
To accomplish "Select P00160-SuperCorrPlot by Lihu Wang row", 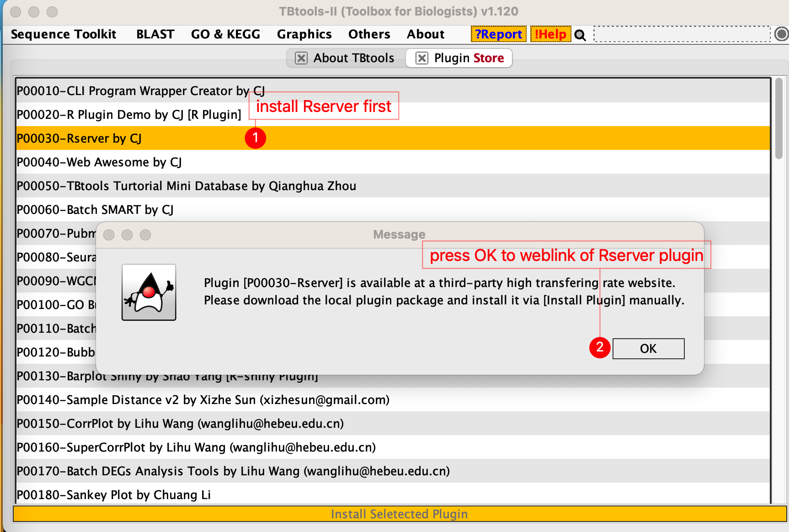I will tap(393, 447).
